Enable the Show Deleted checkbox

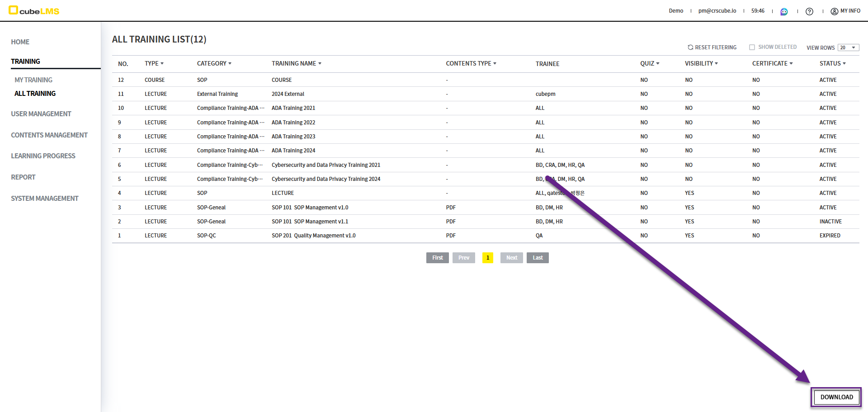point(752,47)
